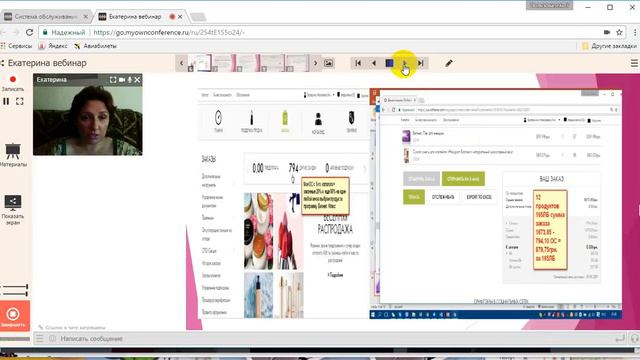
Task: Mute microphone in Екатерина video panel
Action: [x=130, y=80]
